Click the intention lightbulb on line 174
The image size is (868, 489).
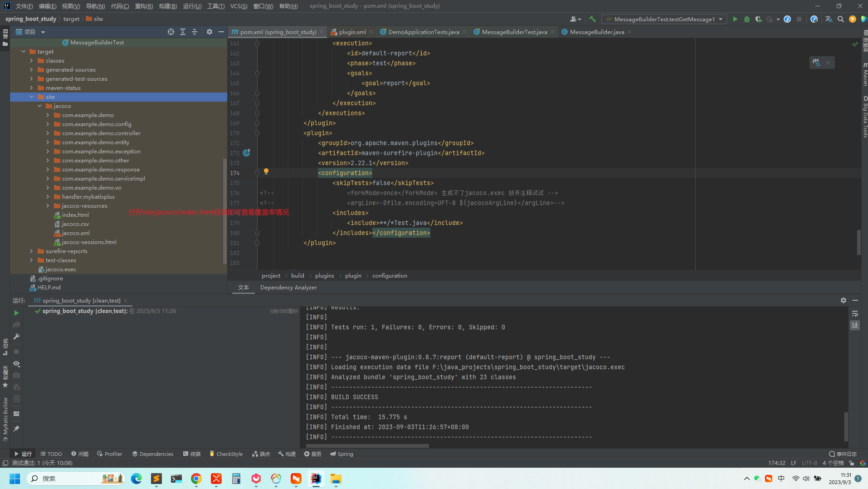click(x=266, y=171)
